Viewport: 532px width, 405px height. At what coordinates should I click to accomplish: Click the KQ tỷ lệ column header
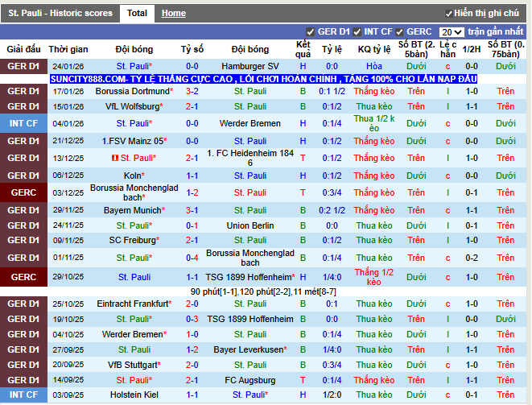coord(374,50)
